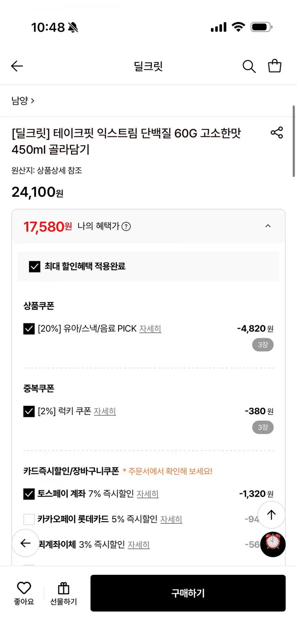Viewport: 297px width, 644px height.
Task: Open the shopping bag cart icon
Action: point(275,66)
